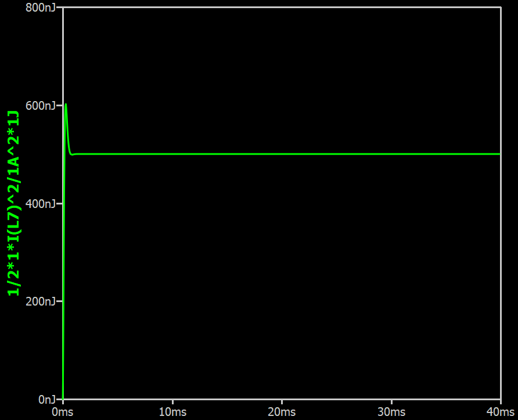Click the flat green trace near 20ms

pos(282,154)
